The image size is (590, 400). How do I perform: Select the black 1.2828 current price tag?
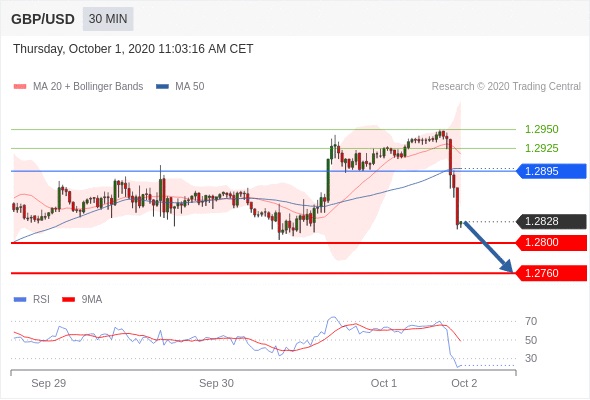pos(551,221)
